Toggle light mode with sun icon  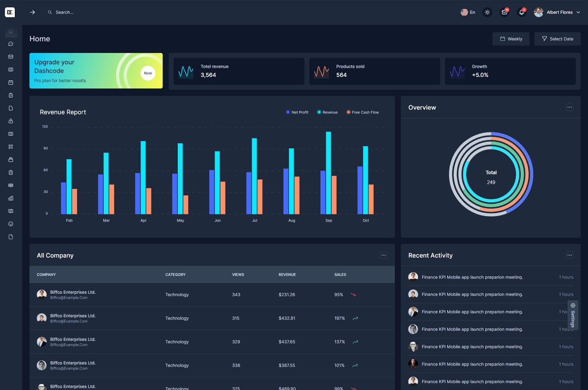(487, 12)
